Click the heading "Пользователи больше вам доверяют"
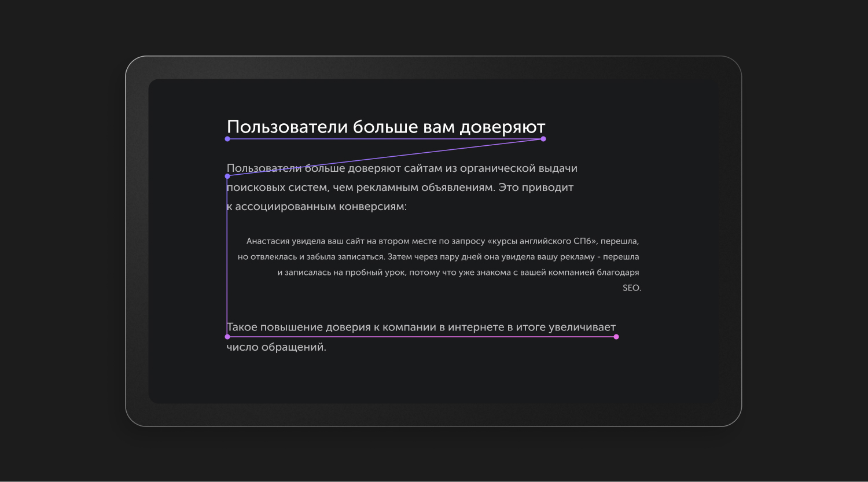Image resolution: width=868 pixels, height=482 pixels. point(385,127)
